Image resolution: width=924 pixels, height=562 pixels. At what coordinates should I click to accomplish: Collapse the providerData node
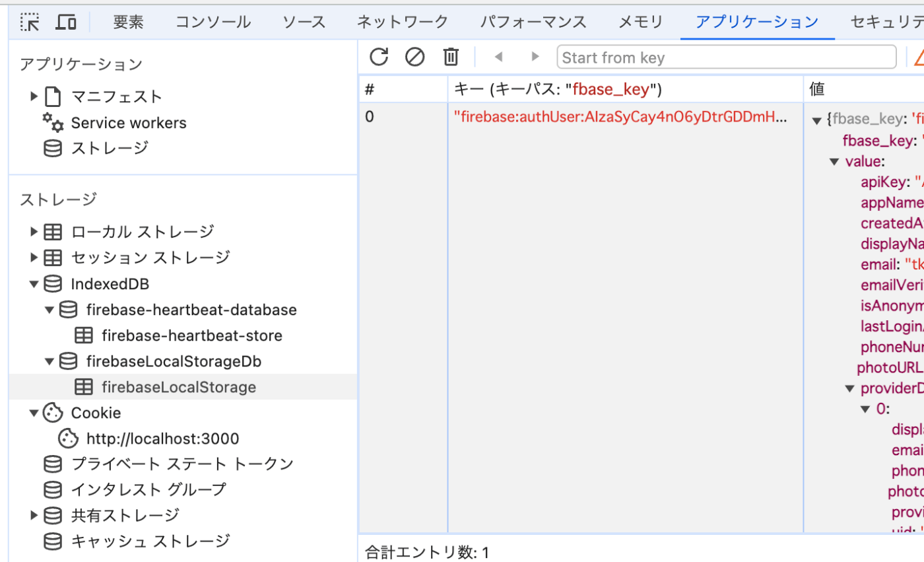[x=850, y=388]
